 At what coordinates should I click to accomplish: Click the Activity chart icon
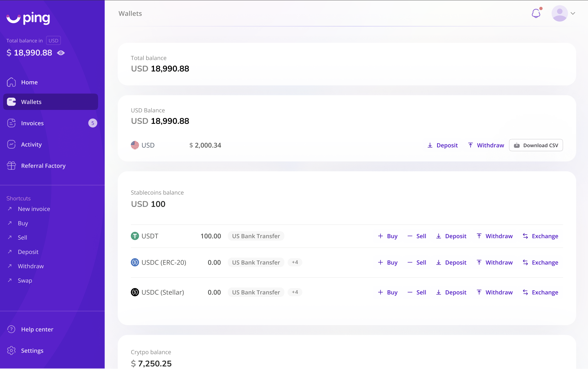tap(11, 144)
